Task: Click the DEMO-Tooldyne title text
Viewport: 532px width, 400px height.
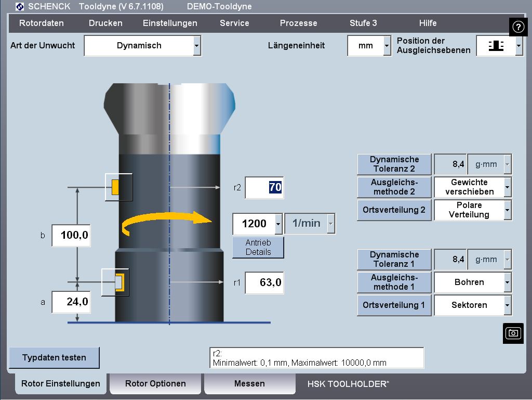Action: coord(219,6)
